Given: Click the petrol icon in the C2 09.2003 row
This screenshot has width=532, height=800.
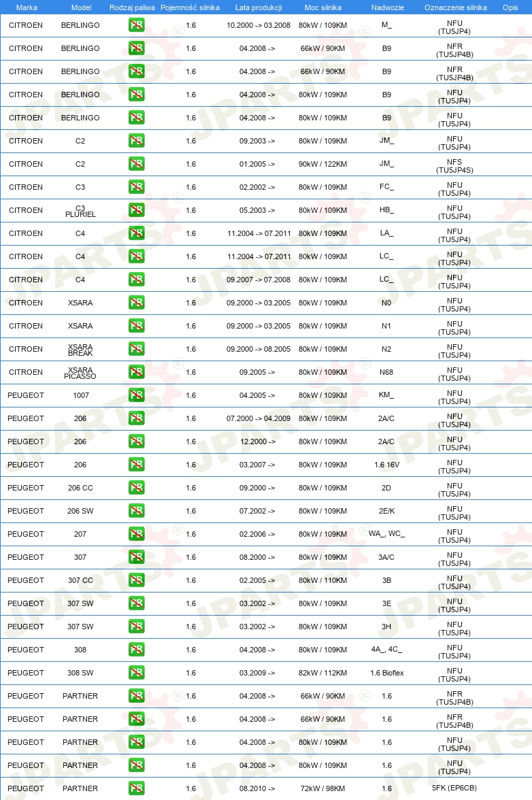Looking at the screenshot, I should click(x=136, y=141).
